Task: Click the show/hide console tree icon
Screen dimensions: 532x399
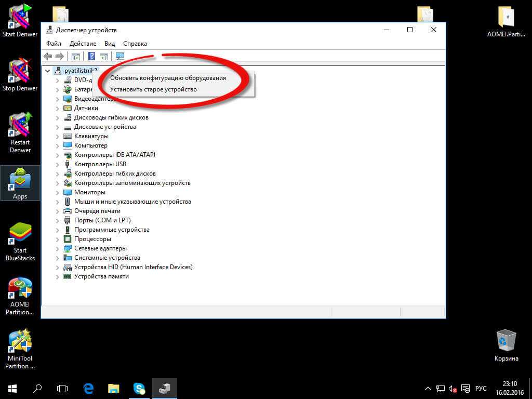Action: pyautogui.click(x=75, y=57)
